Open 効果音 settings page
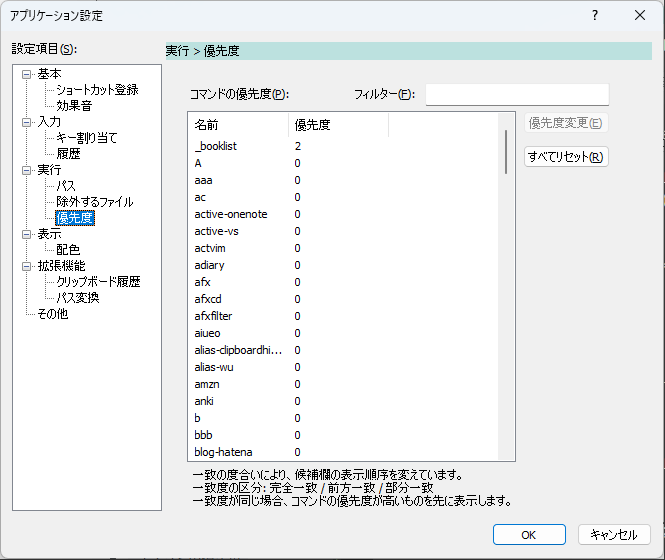 74,106
